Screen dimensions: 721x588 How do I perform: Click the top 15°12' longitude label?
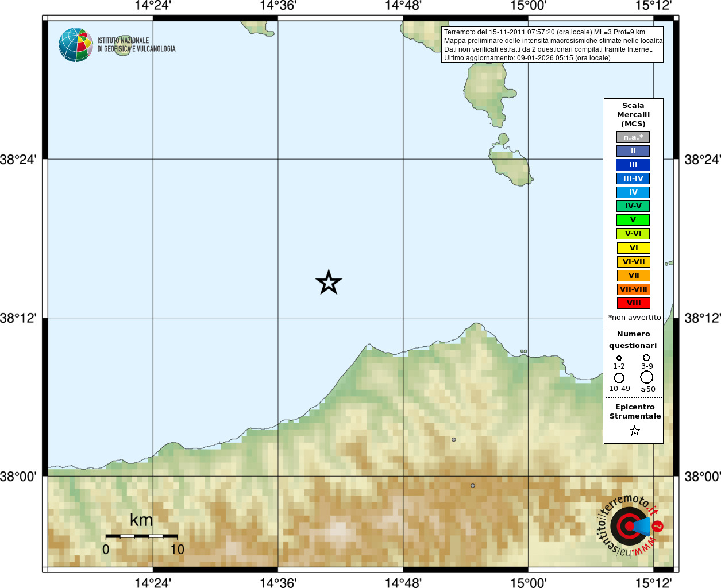point(653,6)
